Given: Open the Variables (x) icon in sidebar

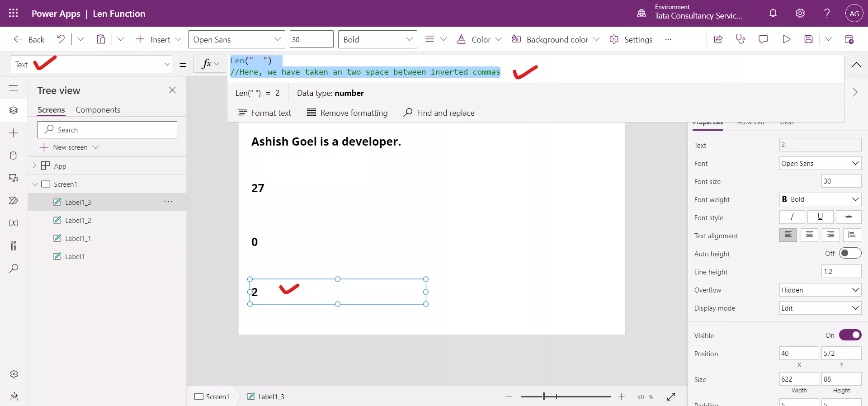Looking at the screenshot, I should point(14,223).
